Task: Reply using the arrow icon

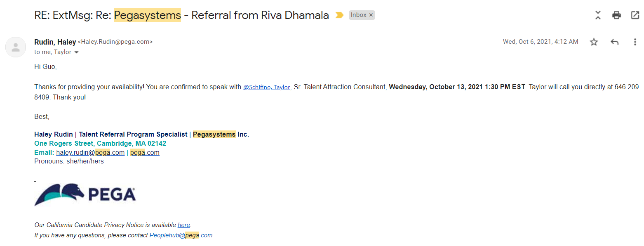Action: 614,42
